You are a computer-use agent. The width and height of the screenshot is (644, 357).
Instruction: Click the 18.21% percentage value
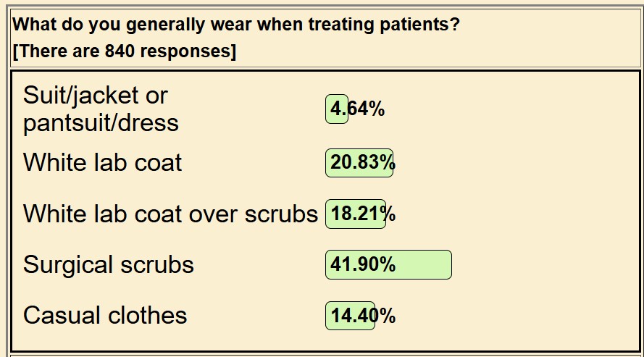(x=363, y=214)
